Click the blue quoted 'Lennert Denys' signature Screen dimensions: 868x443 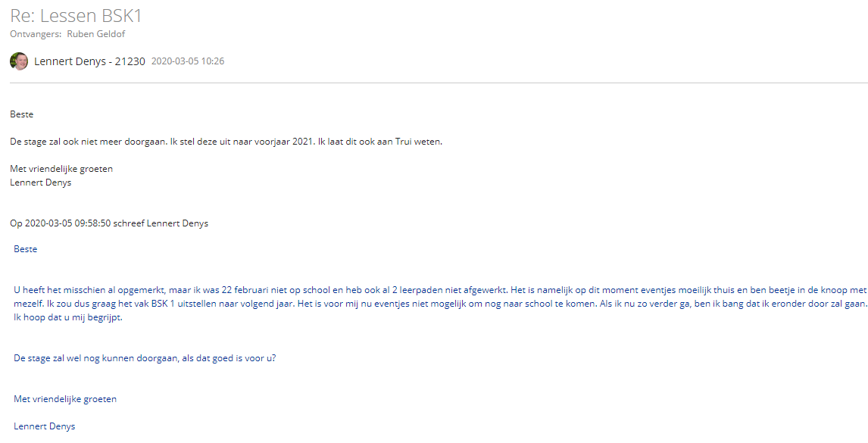coord(45,426)
